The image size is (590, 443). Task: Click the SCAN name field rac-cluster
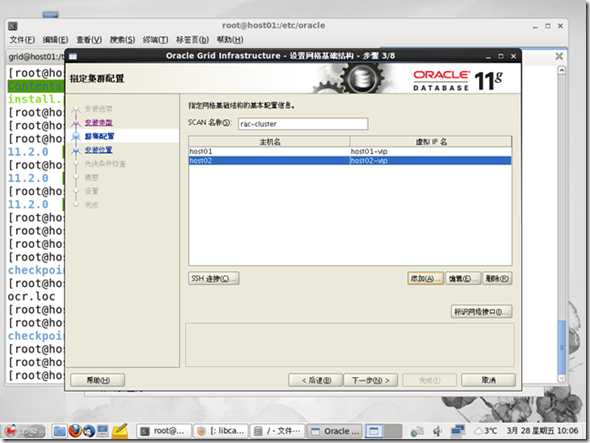[303, 124]
